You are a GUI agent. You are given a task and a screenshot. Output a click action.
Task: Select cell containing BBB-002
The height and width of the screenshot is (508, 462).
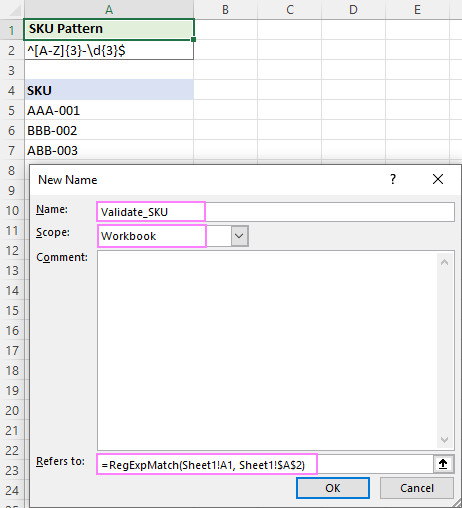click(x=109, y=130)
